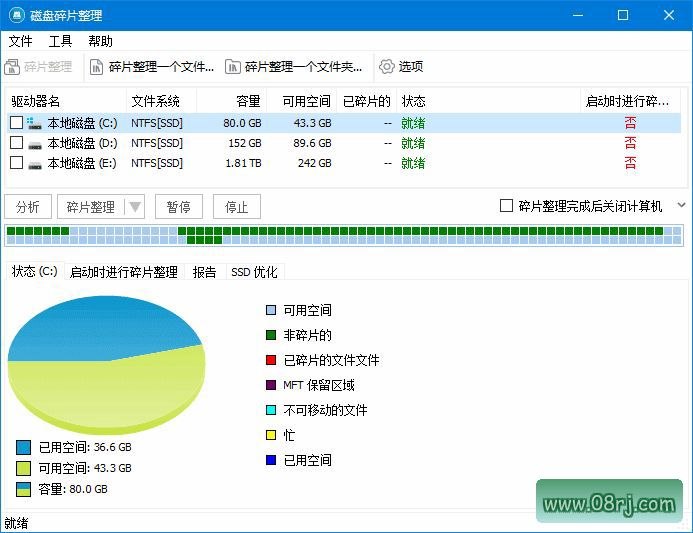Viewport: 693px width, 533px height.
Task: Click the greyed 碎片整理 toolbar icon
Action: (x=12, y=67)
